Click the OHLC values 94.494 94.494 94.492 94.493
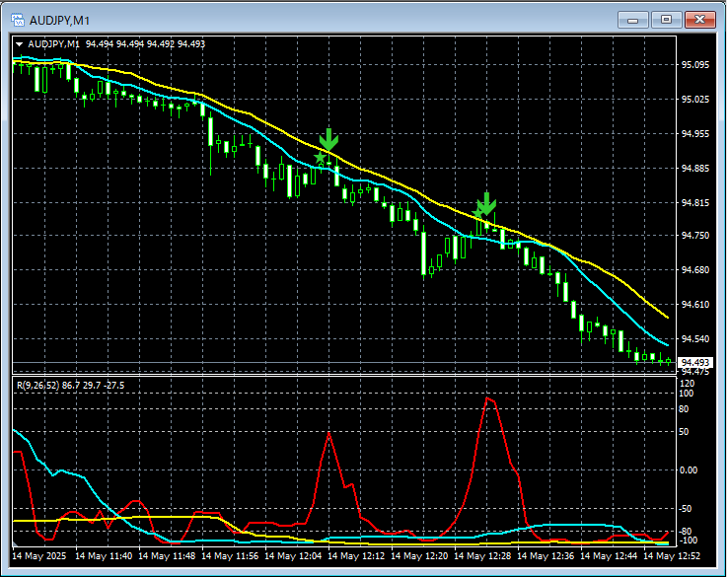 point(145,44)
